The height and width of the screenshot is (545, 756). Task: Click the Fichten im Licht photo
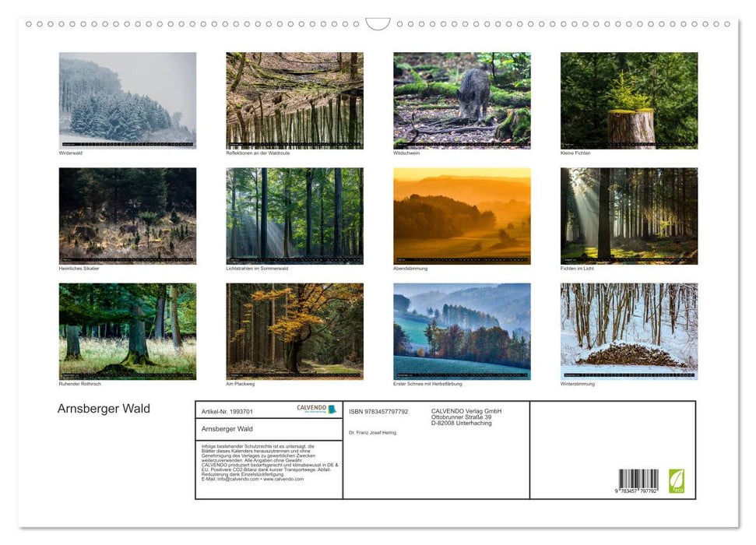(x=629, y=214)
